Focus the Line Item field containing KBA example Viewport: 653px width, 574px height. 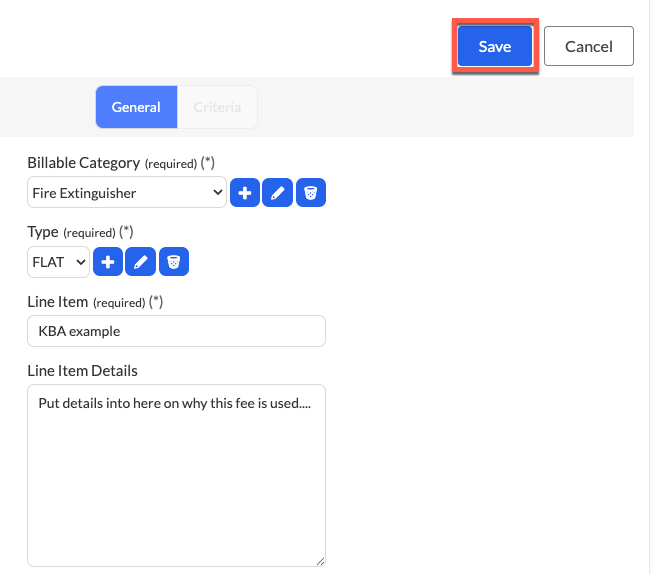click(177, 331)
